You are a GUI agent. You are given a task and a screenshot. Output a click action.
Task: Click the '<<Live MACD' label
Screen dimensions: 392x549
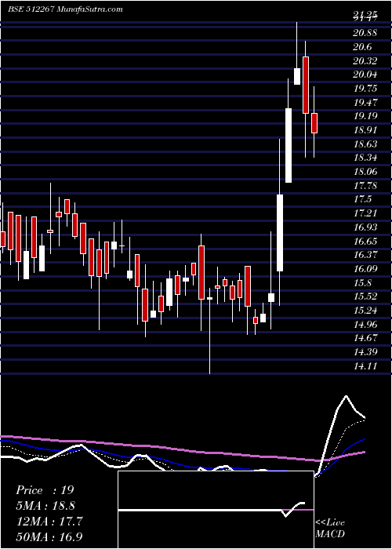[330, 529]
